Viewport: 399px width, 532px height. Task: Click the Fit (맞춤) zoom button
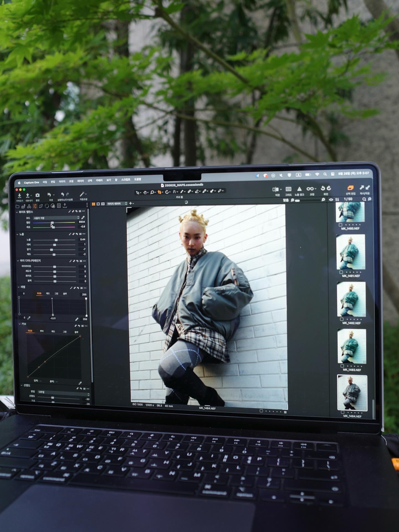click(286, 200)
